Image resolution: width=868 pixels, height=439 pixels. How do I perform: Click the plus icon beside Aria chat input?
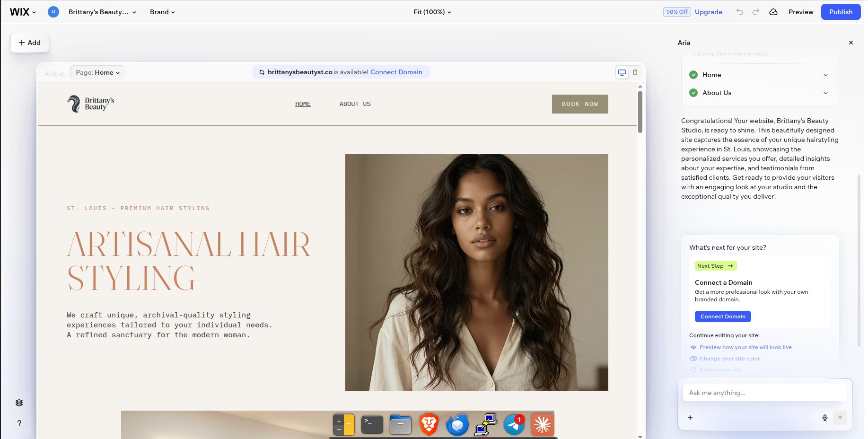pyautogui.click(x=690, y=418)
